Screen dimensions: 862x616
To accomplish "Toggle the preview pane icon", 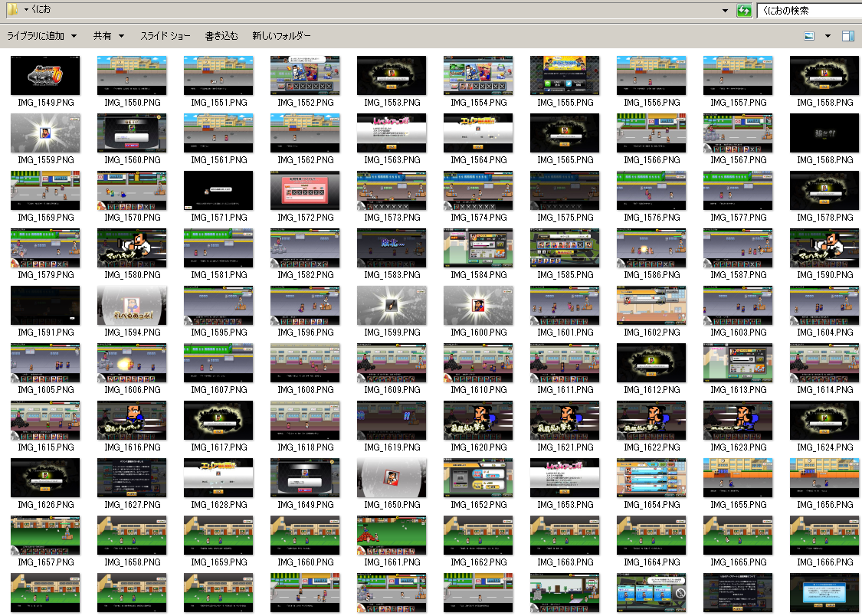I will pyautogui.click(x=847, y=36).
